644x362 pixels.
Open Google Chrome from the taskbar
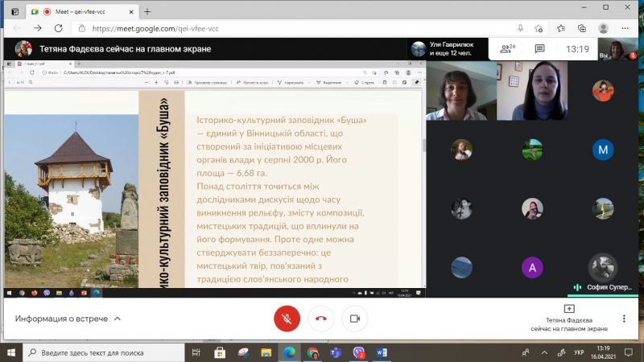312,352
